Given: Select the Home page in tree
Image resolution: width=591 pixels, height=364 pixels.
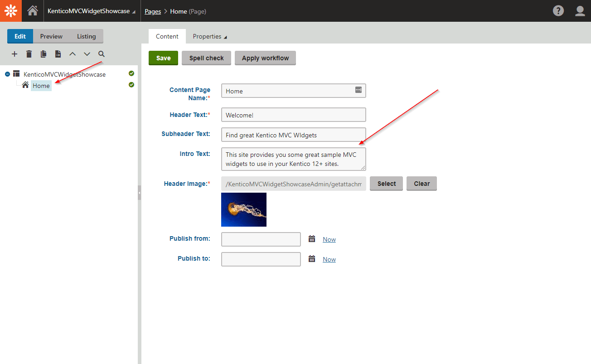Looking at the screenshot, I should tap(41, 86).
